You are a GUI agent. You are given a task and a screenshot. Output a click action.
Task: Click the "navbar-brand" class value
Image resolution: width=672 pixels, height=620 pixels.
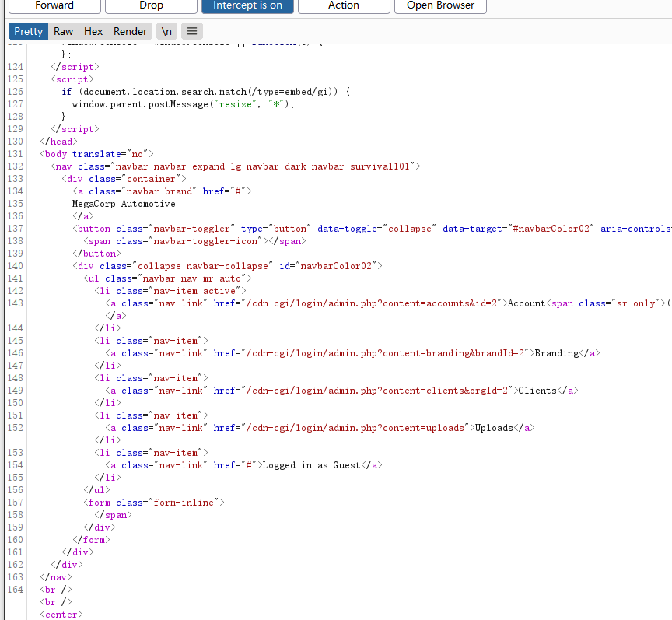point(159,191)
